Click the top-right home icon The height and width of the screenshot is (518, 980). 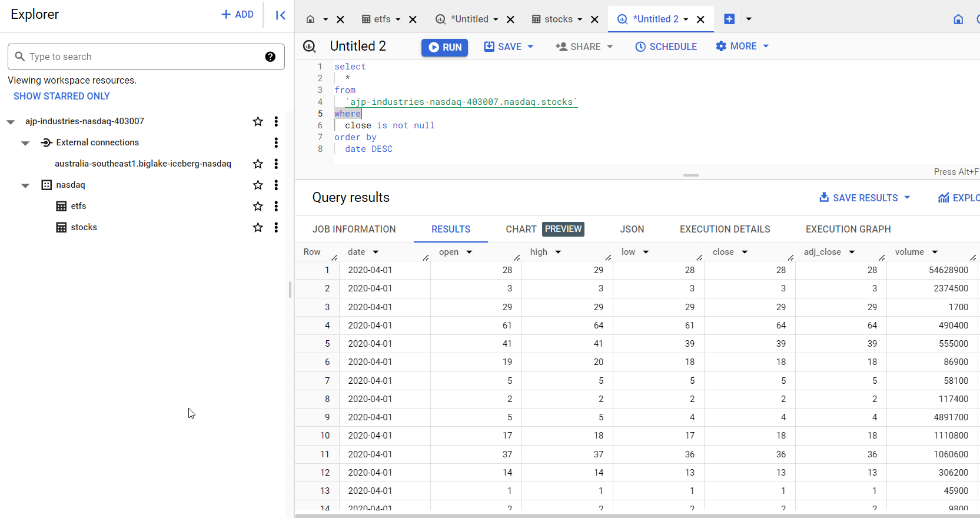click(958, 19)
